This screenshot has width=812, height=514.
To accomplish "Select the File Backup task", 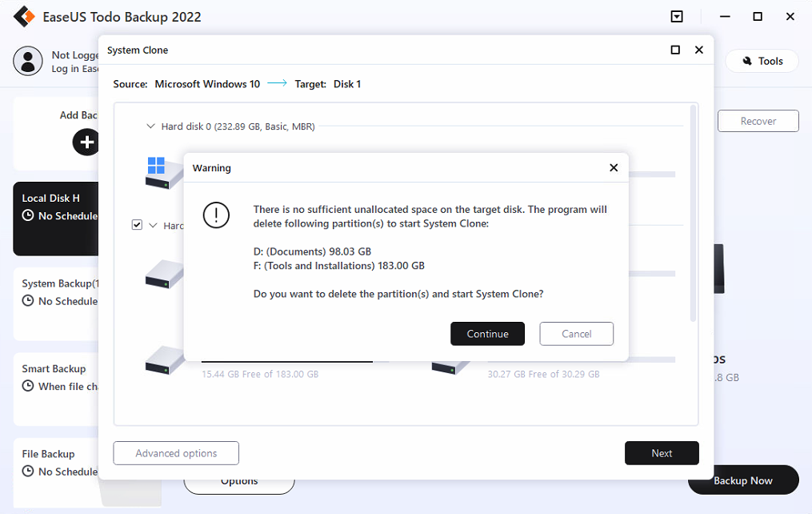I will click(x=56, y=472).
